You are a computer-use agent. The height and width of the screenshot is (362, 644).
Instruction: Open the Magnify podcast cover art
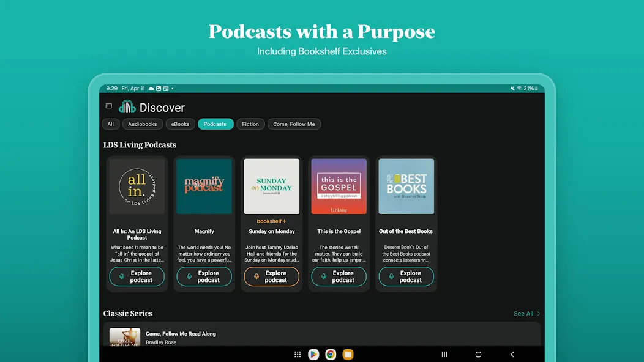point(204,187)
